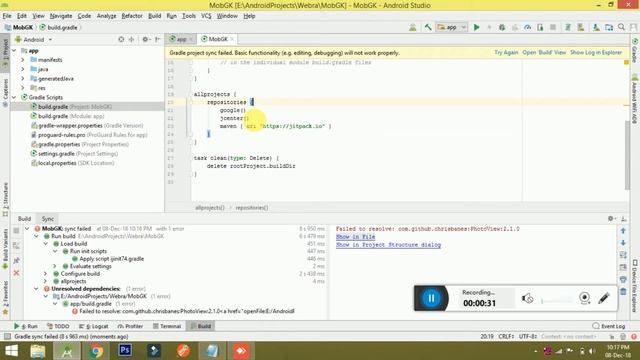This screenshot has width=640, height=360.
Task: Click the Stop square icon in main toolbar
Action: (x=553, y=27)
